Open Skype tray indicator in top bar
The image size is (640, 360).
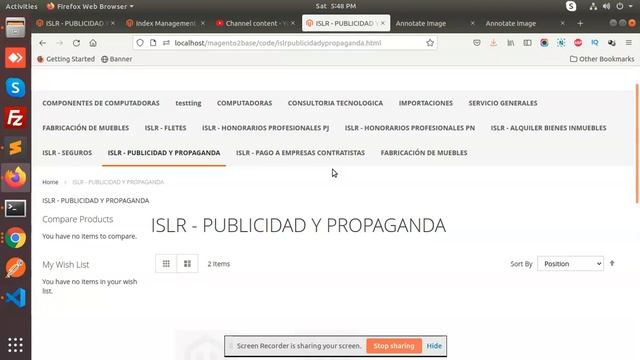571,6
